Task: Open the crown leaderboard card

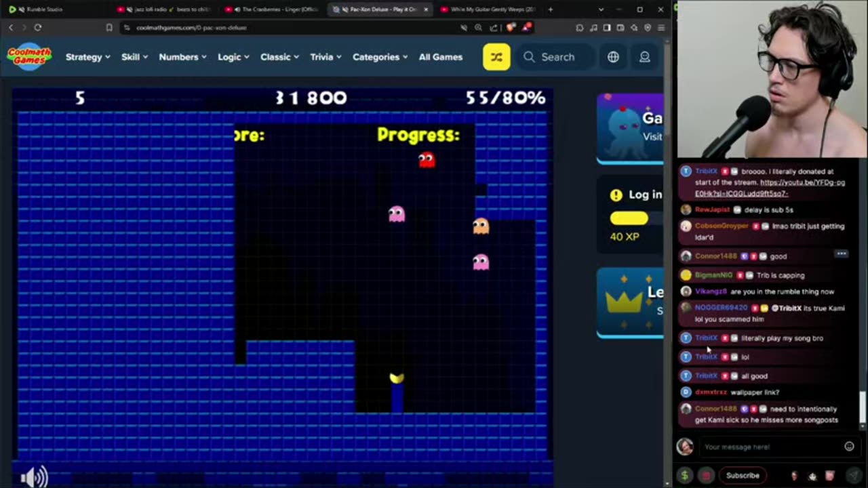Action: [630, 302]
